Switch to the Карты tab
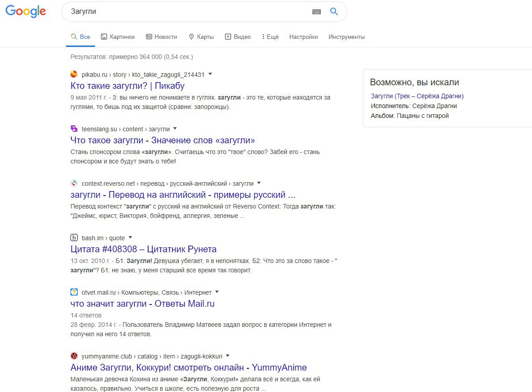 click(201, 37)
